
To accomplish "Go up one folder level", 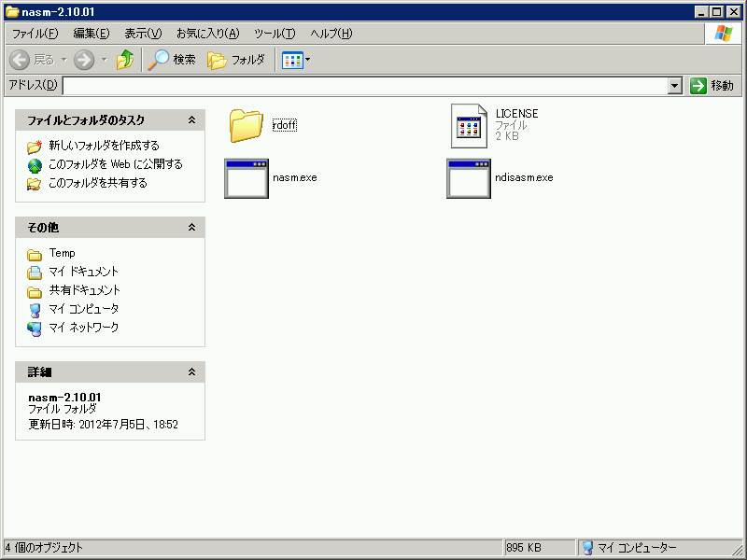I will click(x=125, y=60).
